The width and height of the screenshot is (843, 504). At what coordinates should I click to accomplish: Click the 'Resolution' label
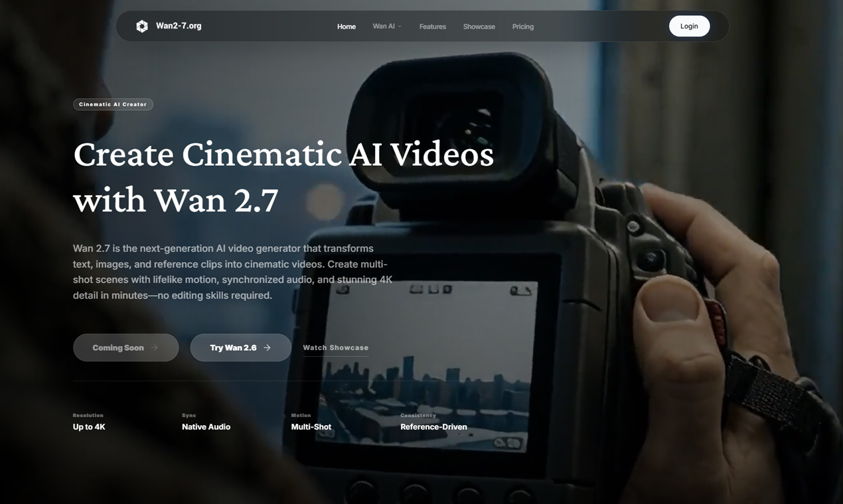click(88, 415)
